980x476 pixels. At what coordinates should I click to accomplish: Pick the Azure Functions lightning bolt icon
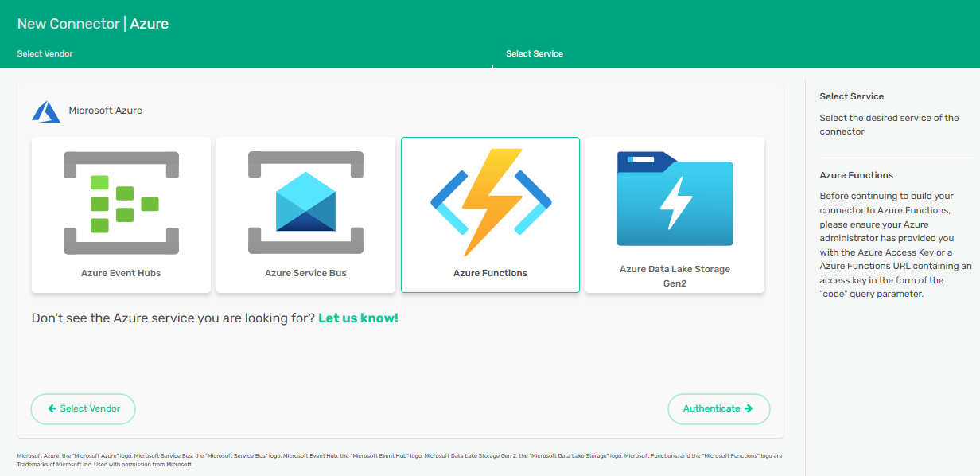coord(490,201)
